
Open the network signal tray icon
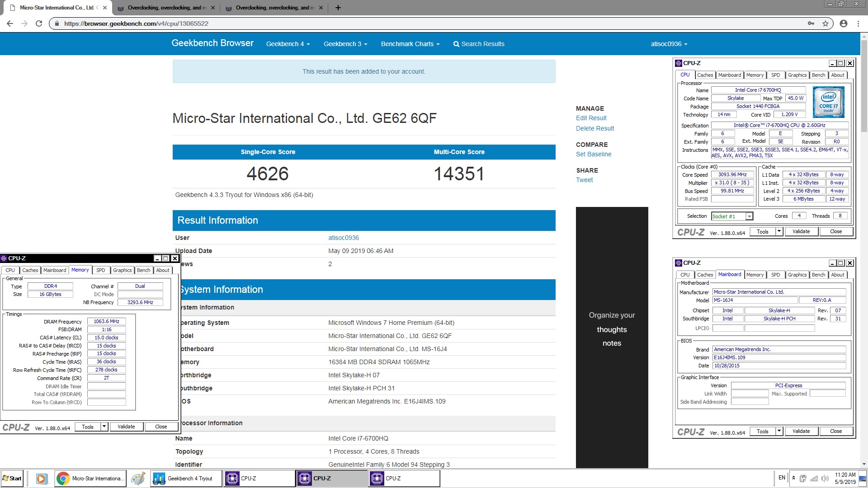coord(814,479)
